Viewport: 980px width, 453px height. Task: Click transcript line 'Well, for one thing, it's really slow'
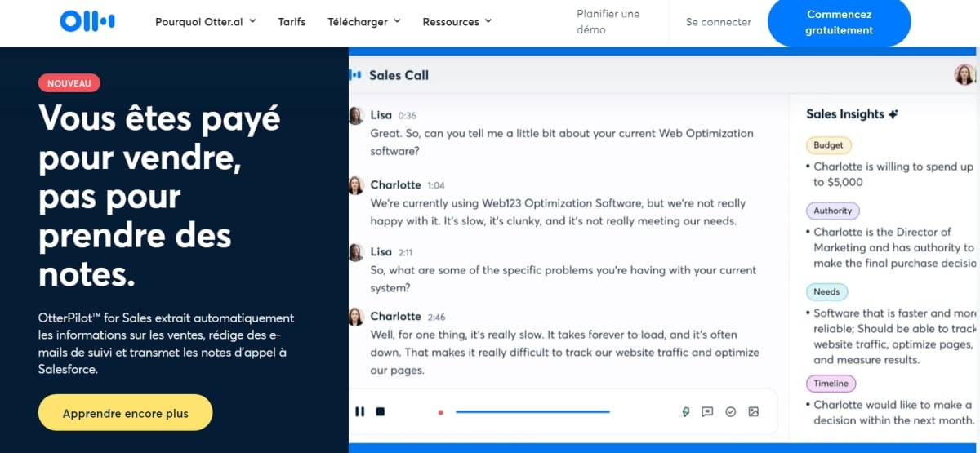pos(554,335)
